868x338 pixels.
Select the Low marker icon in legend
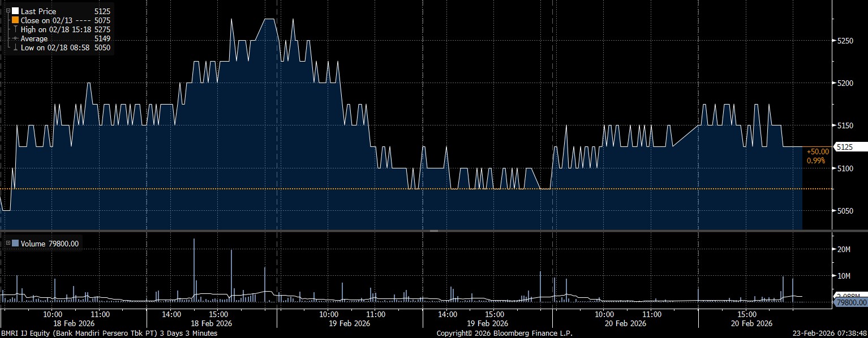click(x=15, y=47)
